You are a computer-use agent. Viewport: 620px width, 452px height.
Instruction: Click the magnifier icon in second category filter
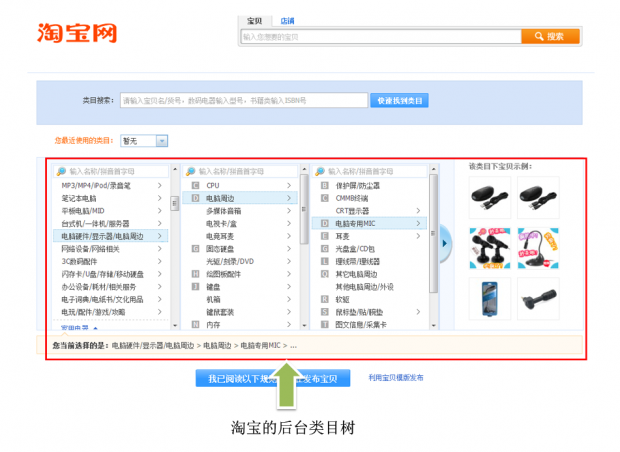coord(191,172)
